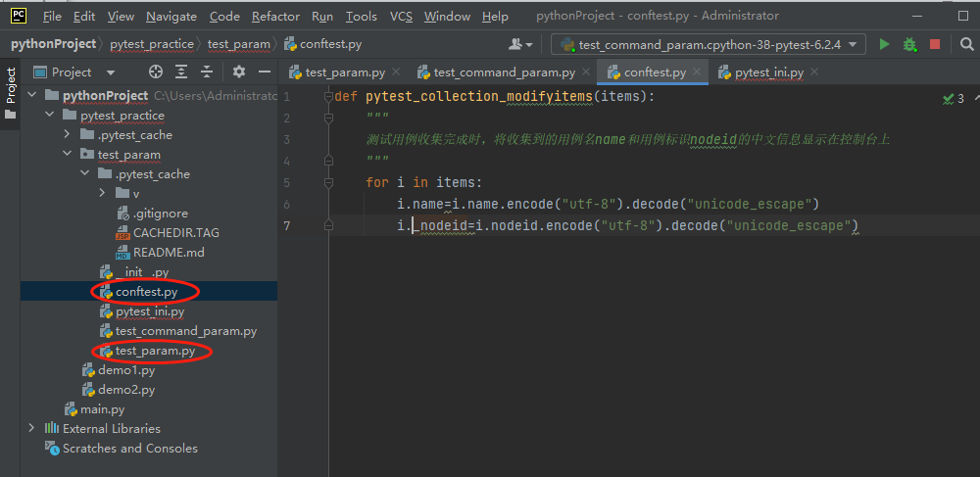Click line number 6 in gutter
980x477 pixels.
pos(286,204)
